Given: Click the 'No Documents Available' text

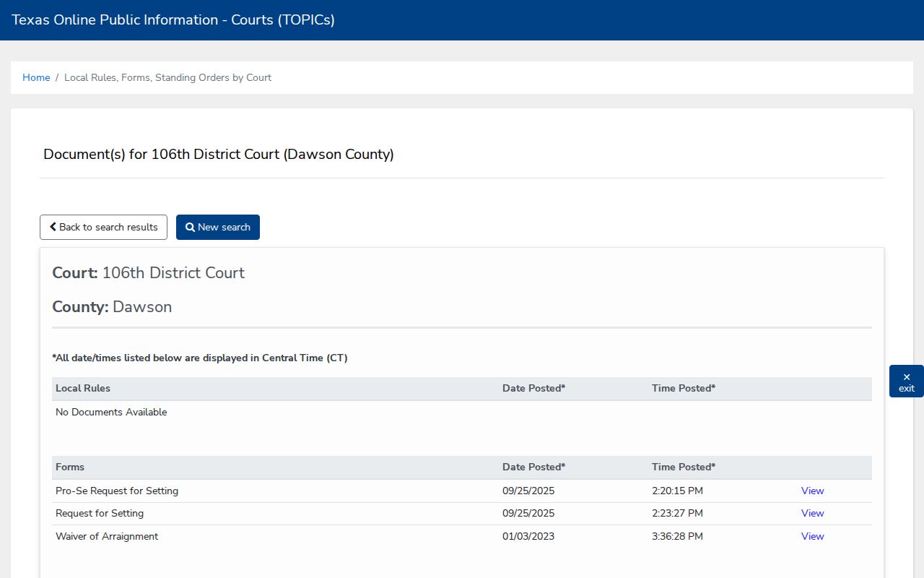Looking at the screenshot, I should (x=111, y=412).
